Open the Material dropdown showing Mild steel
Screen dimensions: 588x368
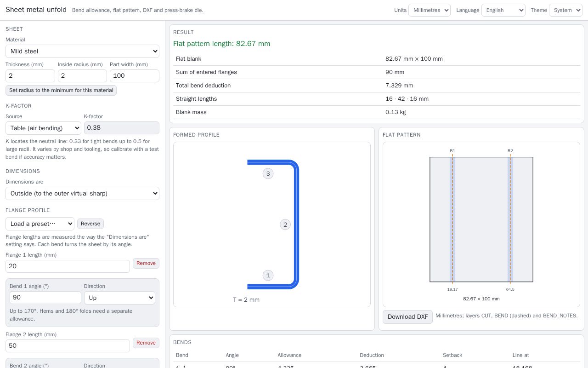point(82,51)
